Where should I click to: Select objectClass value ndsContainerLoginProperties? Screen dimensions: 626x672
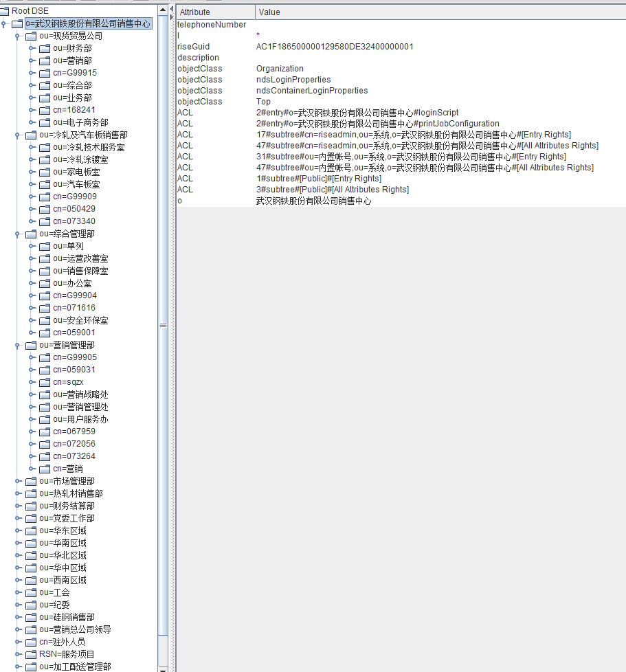(x=312, y=91)
